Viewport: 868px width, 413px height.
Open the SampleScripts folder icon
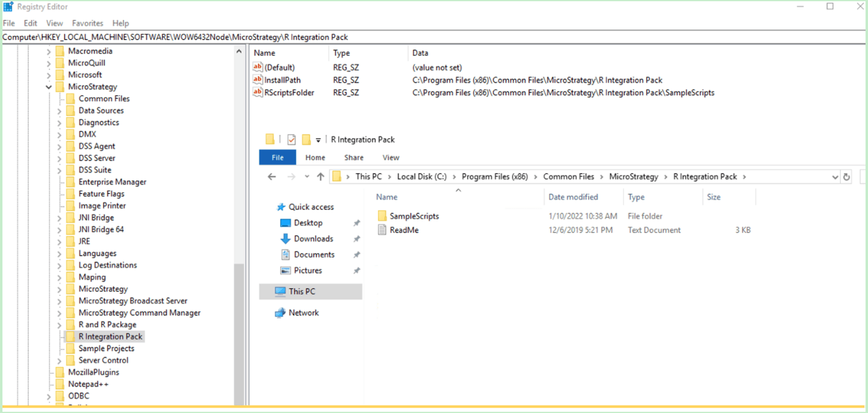pos(382,216)
